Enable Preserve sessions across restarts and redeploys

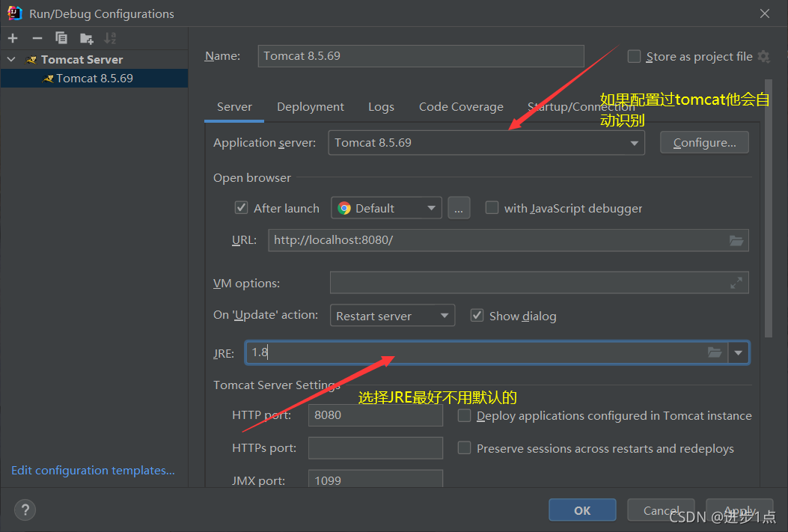465,447
